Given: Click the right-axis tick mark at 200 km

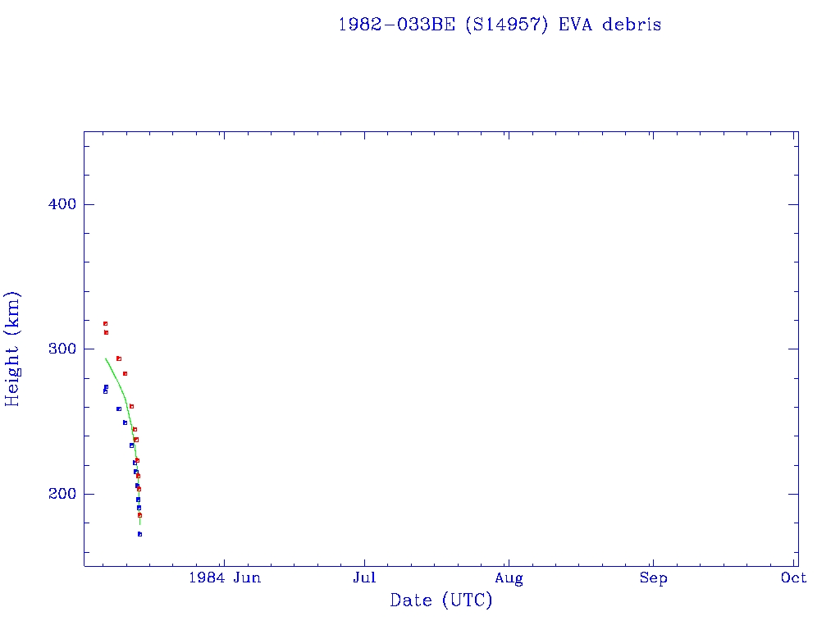Looking at the screenshot, I should tap(793, 494).
